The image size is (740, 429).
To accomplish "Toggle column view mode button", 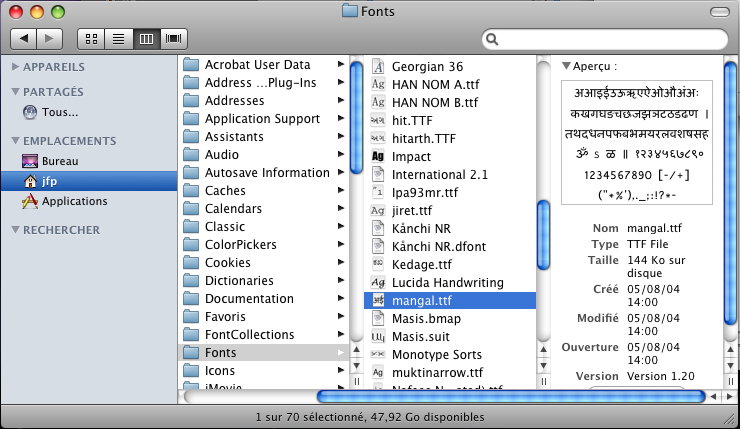I will point(146,39).
